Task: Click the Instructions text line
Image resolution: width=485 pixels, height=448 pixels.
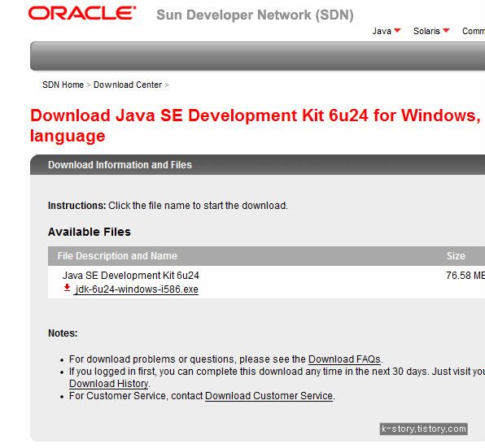Action: [168, 206]
